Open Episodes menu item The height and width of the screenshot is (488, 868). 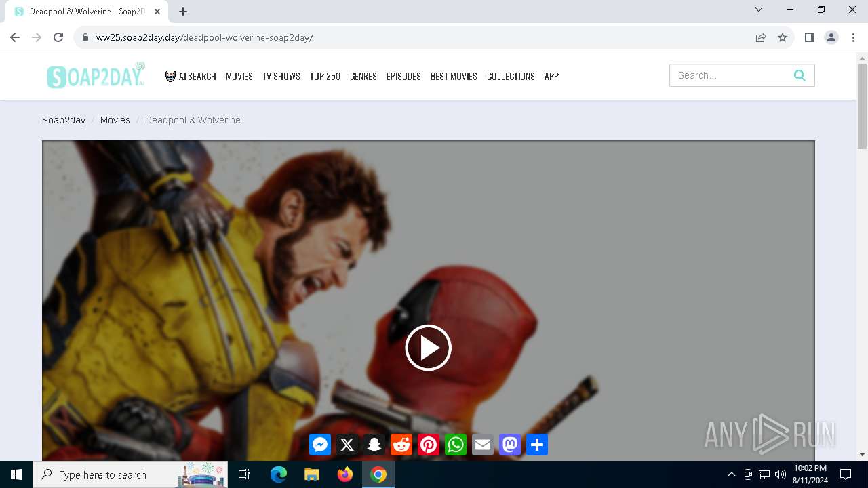[403, 76]
